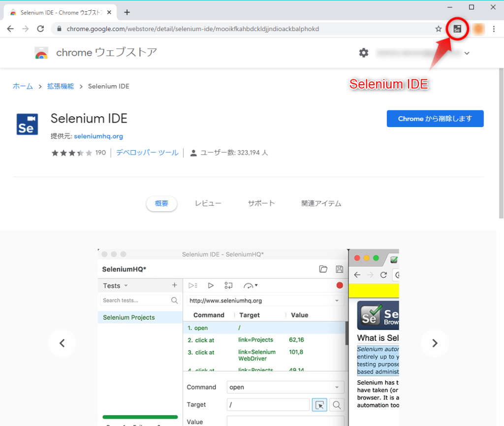
Task: View site security lock information
Action: (x=59, y=29)
